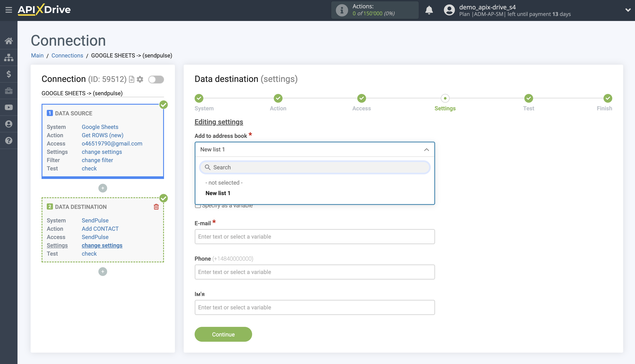Open the SendPulse access link
The image size is (635, 364).
point(95,237)
